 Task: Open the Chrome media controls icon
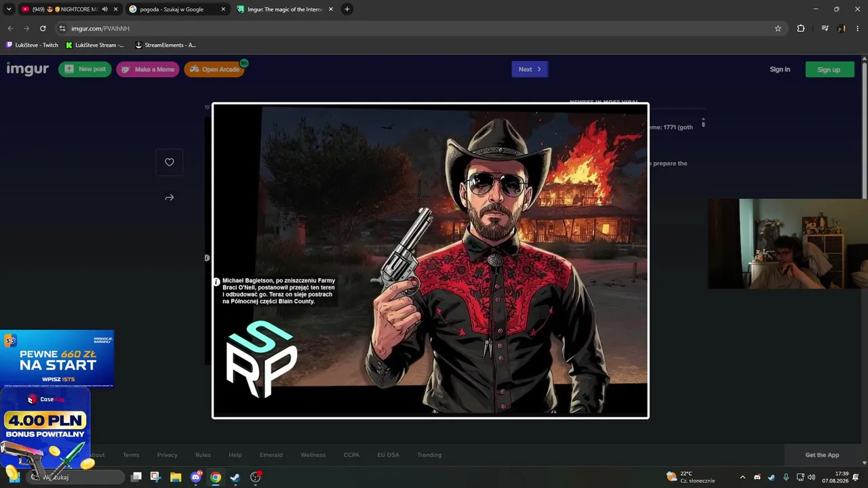click(x=825, y=28)
